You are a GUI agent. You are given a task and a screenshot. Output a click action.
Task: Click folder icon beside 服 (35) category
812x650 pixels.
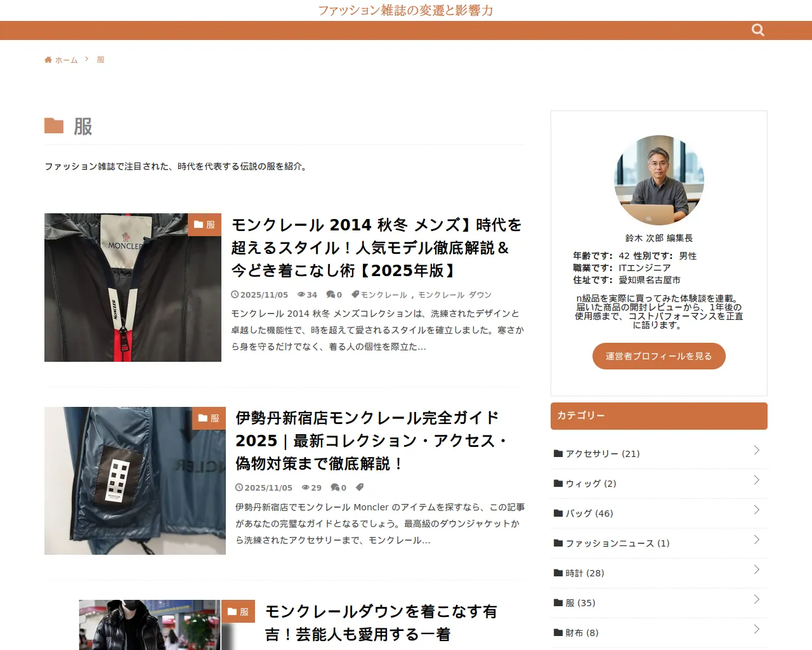pyautogui.click(x=558, y=602)
